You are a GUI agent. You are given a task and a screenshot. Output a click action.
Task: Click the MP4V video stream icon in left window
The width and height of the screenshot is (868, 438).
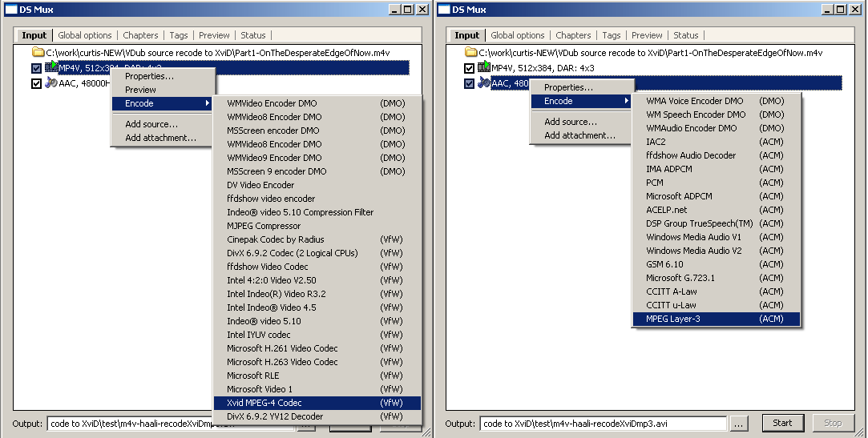coord(51,67)
